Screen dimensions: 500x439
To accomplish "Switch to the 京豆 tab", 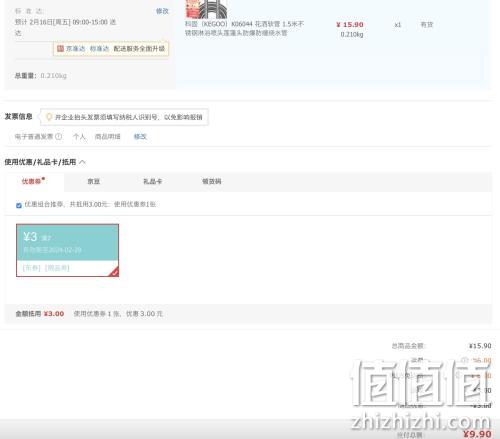I will click(94, 181).
